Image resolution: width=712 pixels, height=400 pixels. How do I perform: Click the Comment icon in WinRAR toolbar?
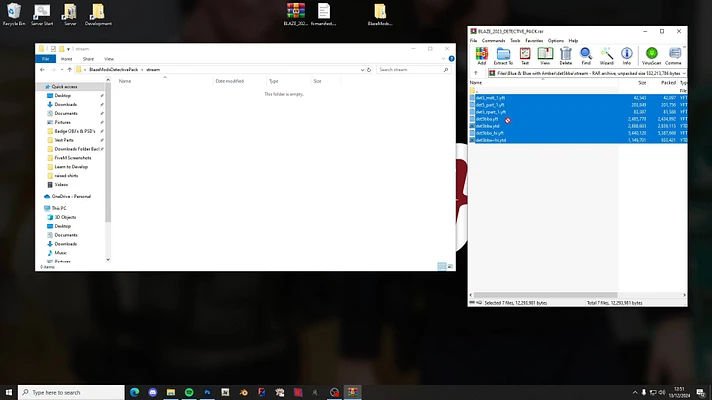coord(673,56)
